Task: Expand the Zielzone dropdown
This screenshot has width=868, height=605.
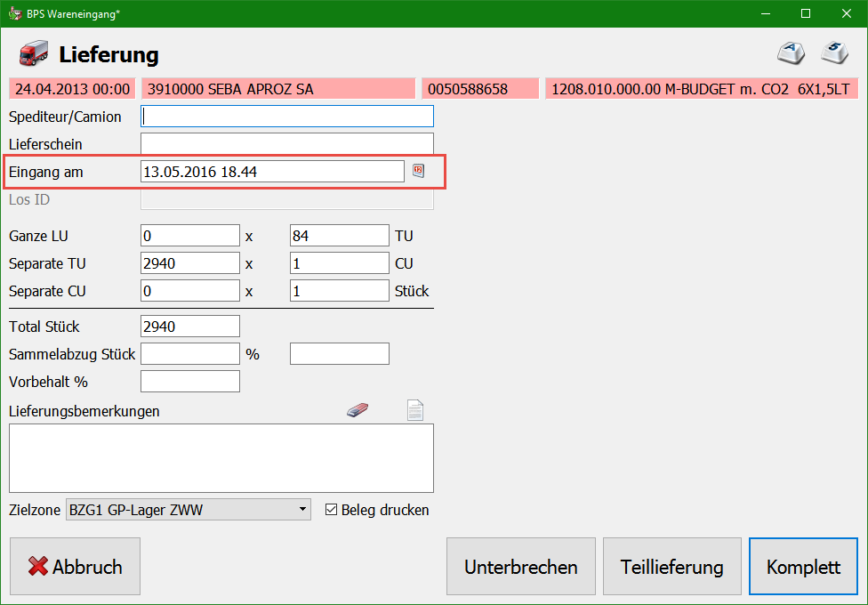Action: point(303,510)
